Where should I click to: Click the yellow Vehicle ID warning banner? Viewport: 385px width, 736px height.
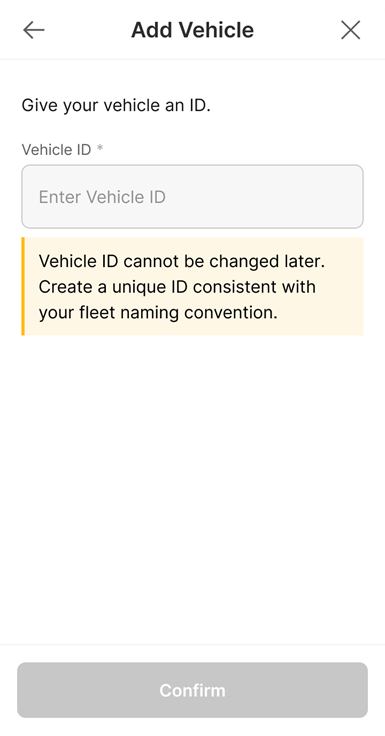pyautogui.click(x=192, y=286)
